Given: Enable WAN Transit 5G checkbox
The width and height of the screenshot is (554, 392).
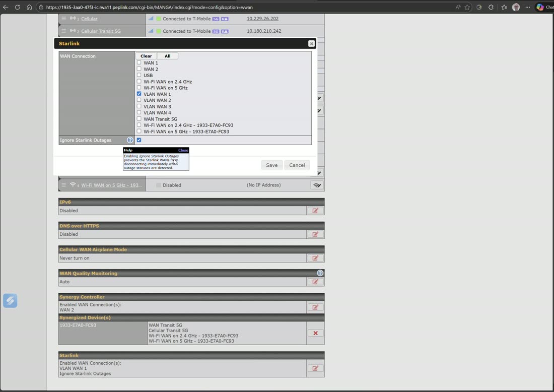Looking at the screenshot, I should pos(139,119).
